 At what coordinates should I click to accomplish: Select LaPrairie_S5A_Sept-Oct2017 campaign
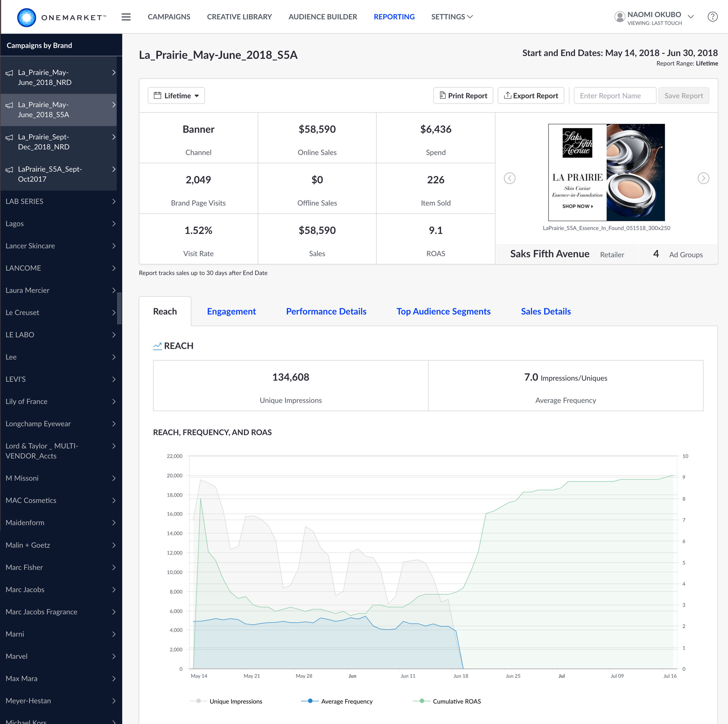click(58, 174)
